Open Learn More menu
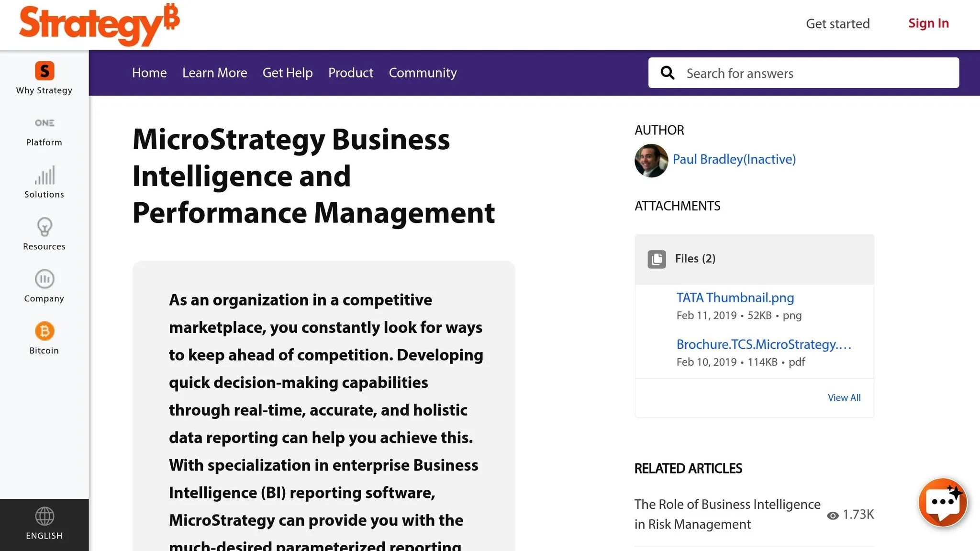980x551 pixels. pos(215,73)
